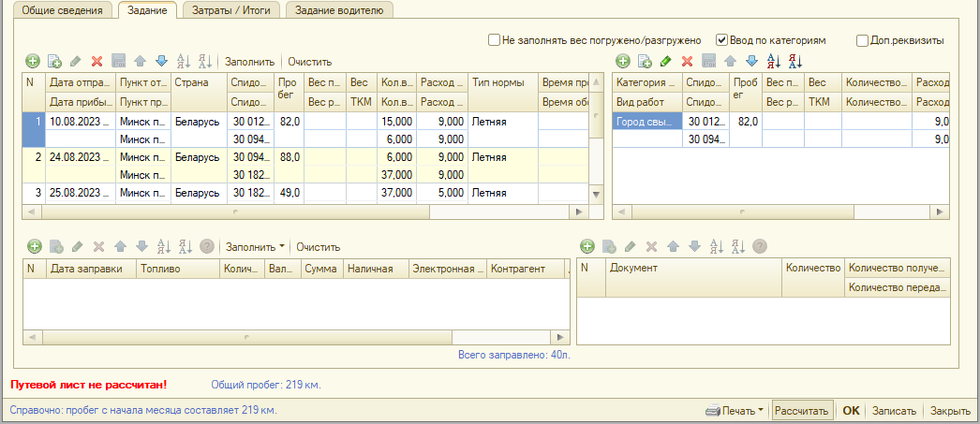Add a new row to the Документ table
This screenshot has width=980, height=424.
[x=587, y=246]
